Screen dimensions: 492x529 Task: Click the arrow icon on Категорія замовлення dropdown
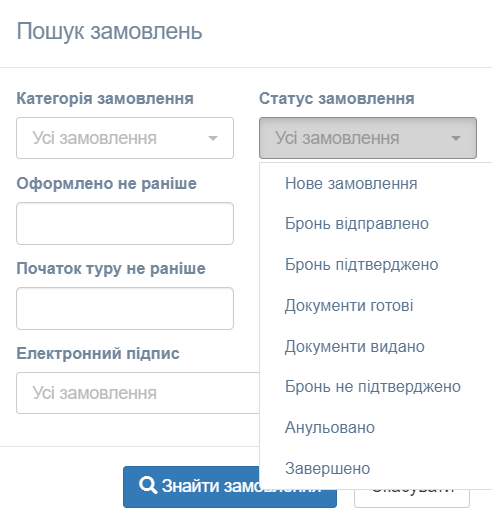click(213, 138)
